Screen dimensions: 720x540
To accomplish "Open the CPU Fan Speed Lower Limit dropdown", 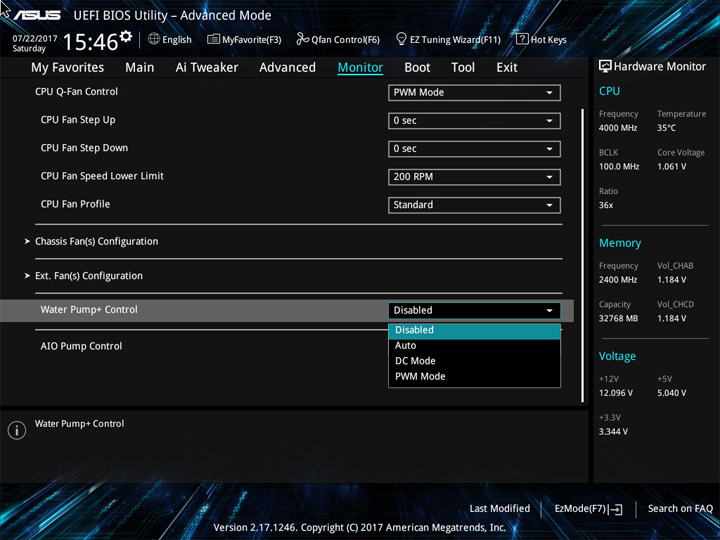I will [474, 177].
